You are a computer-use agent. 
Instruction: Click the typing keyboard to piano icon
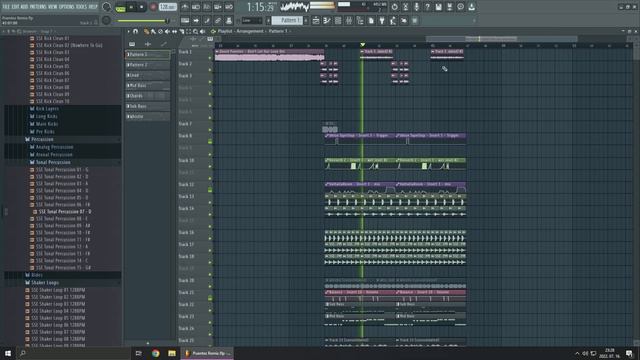185,20
